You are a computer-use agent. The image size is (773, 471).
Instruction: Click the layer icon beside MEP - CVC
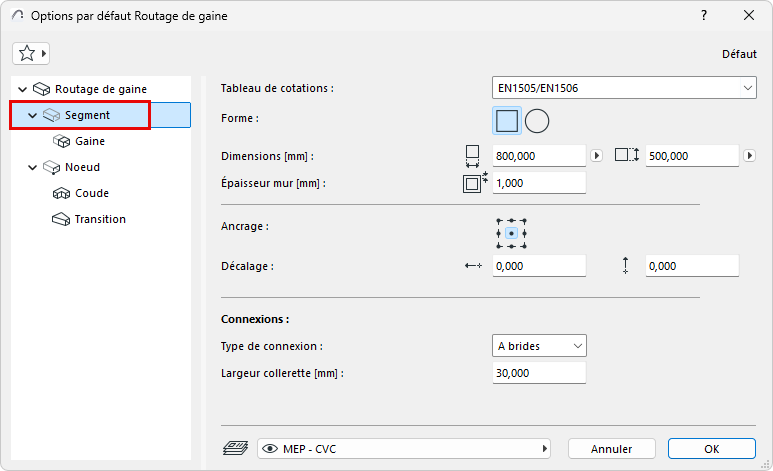click(233, 449)
